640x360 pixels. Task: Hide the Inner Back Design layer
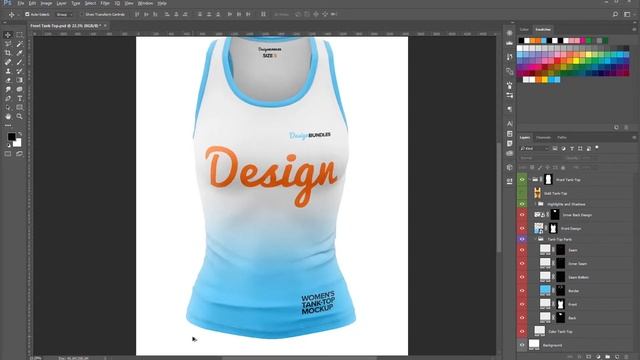coord(522,215)
